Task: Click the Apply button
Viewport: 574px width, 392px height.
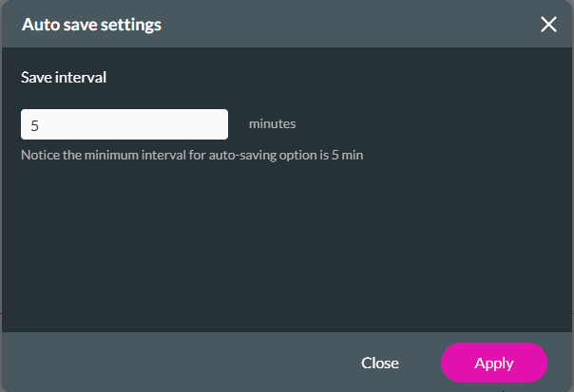Action: (494, 363)
